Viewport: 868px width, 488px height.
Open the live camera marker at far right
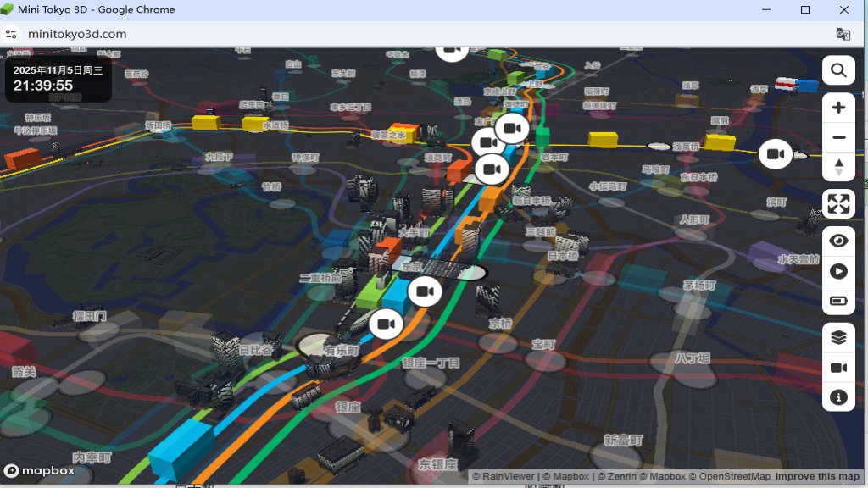[x=775, y=153]
